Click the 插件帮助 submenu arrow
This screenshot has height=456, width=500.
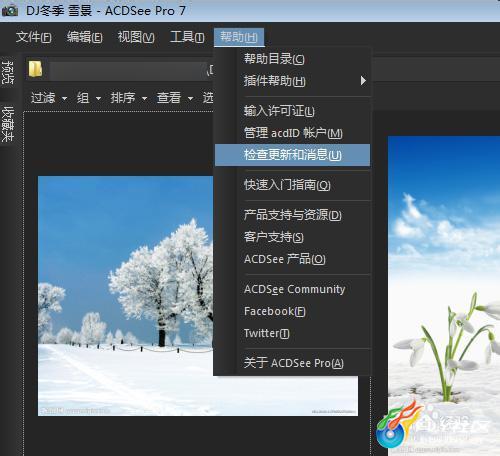363,80
